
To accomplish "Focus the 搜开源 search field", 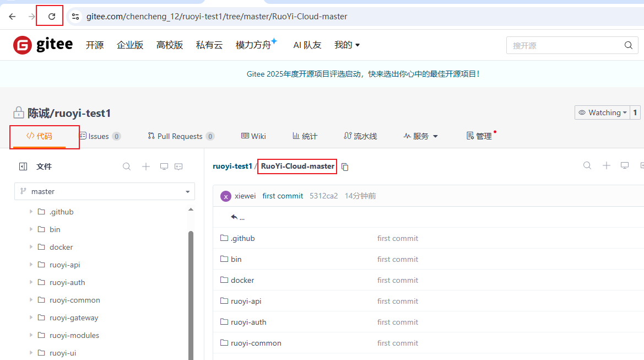I will click(x=567, y=45).
